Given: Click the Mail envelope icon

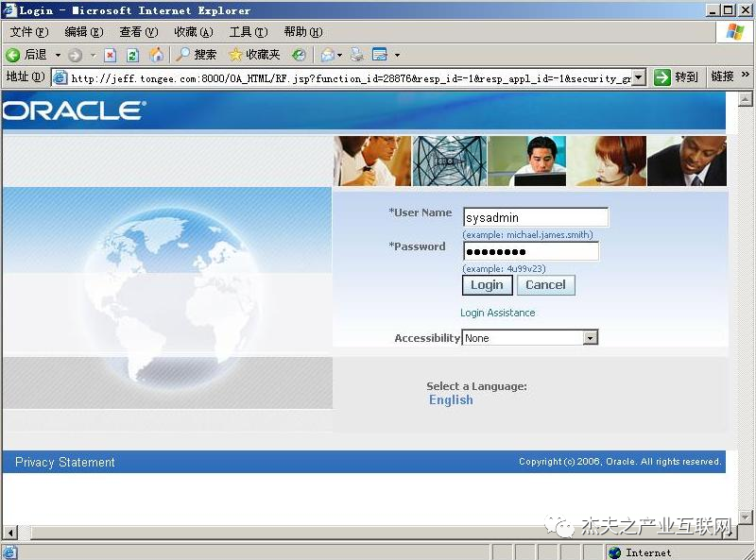Looking at the screenshot, I should (328, 55).
